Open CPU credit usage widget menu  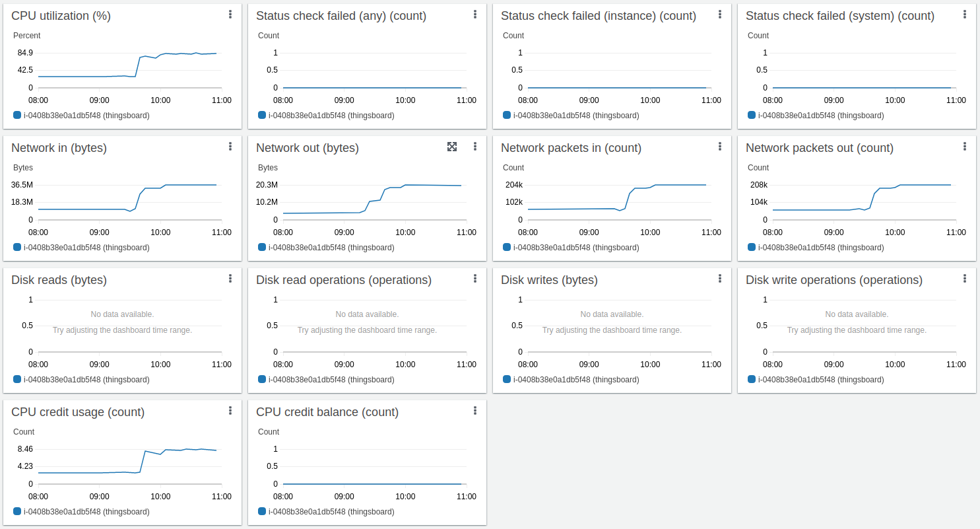coord(230,411)
